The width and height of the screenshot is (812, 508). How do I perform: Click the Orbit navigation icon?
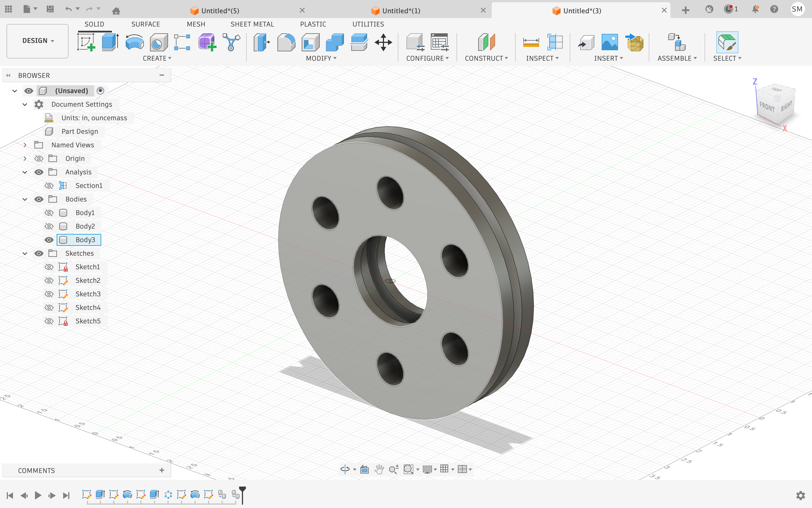pos(345,469)
